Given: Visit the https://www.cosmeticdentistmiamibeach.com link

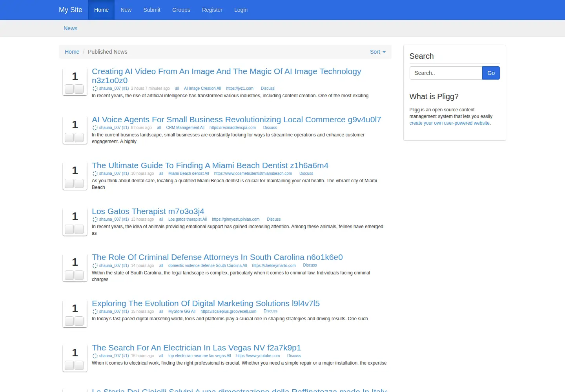Looking at the screenshot, I should click(253, 174).
